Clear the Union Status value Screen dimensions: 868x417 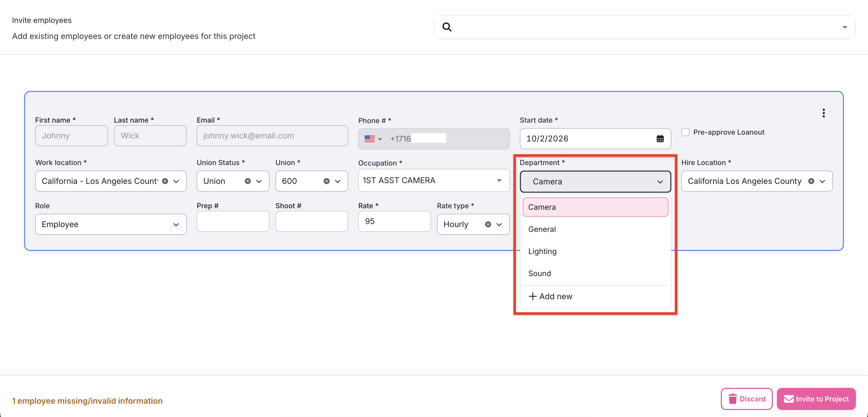(x=248, y=181)
